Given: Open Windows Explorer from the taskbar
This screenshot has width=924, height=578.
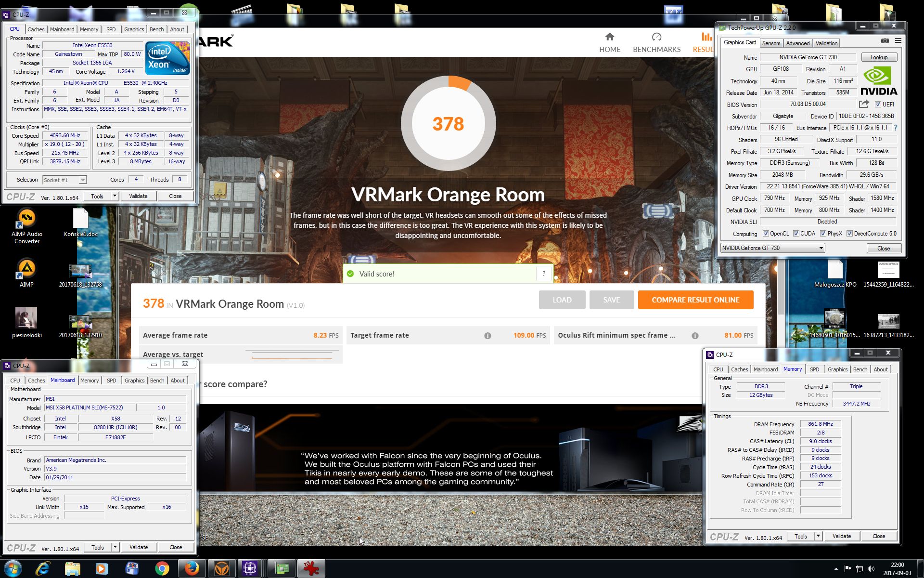Looking at the screenshot, I should pos(73,569).
